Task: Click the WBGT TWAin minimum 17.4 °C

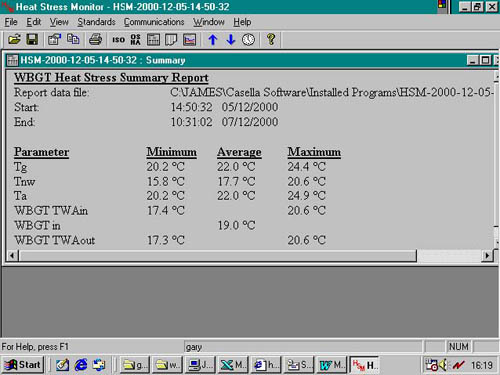Action: 166,211
